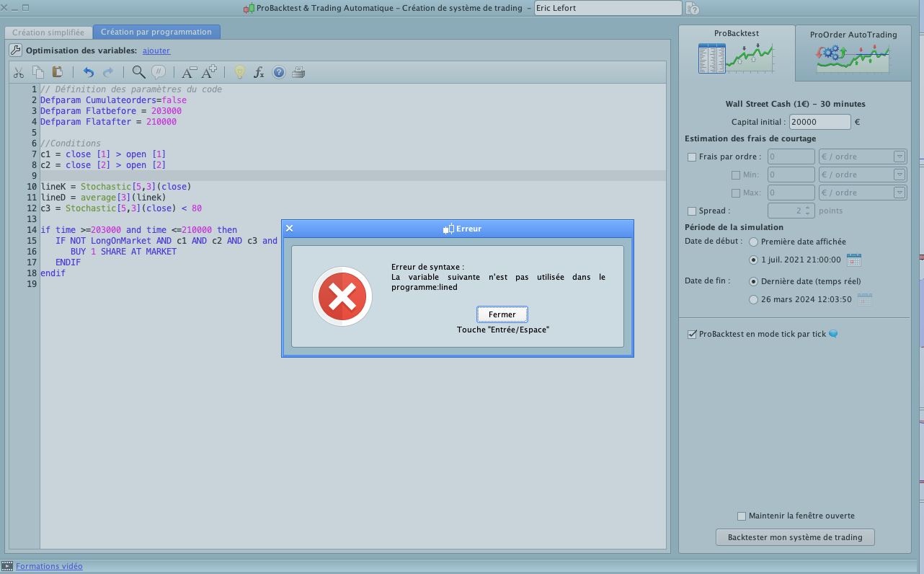The width and height of the screenshot is (924, 574).
Task: Click code line 'lineD = average[3](linek)'
Action: pos(104,197)
